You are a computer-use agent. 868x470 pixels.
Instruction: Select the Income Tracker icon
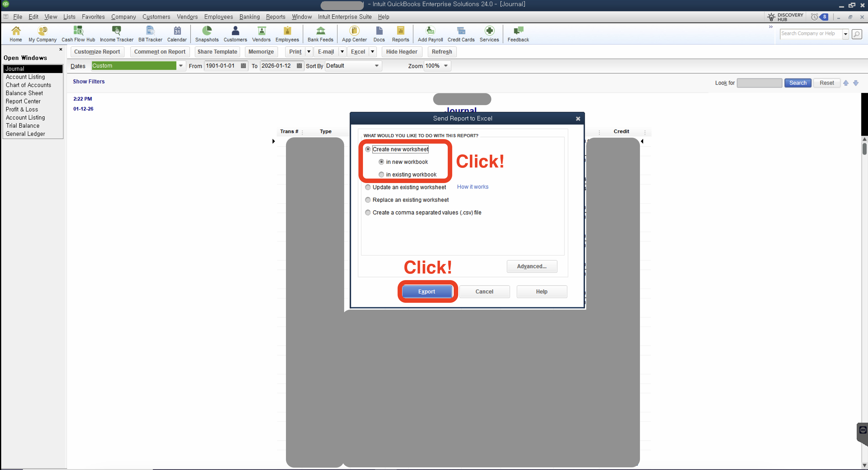pyautogui.click(x=117, y=34)
